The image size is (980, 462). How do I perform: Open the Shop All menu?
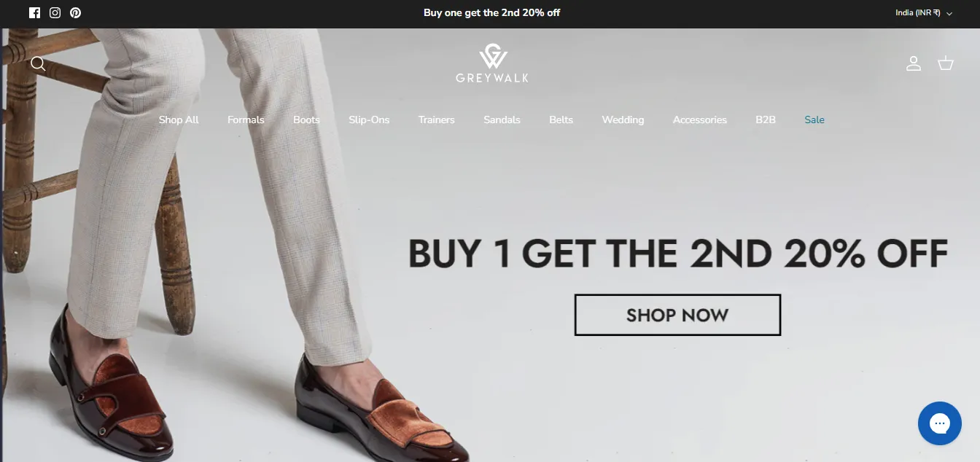[179, 120]
